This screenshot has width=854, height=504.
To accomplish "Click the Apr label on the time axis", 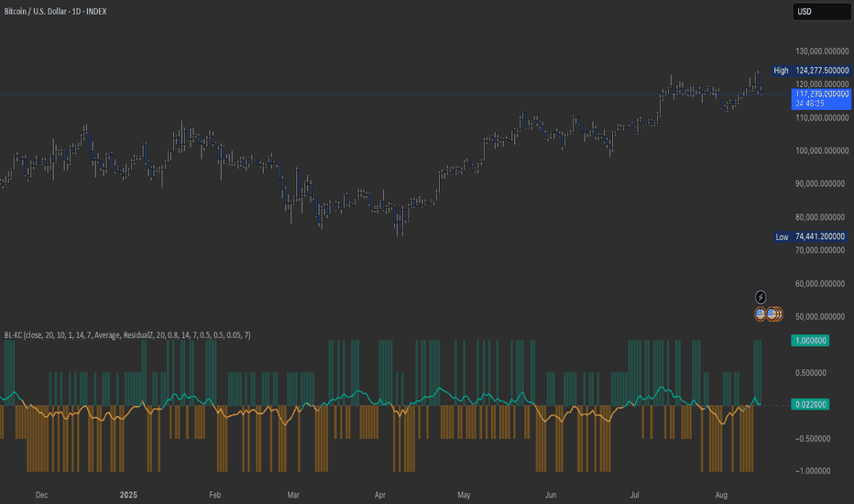I will [379, 495].
